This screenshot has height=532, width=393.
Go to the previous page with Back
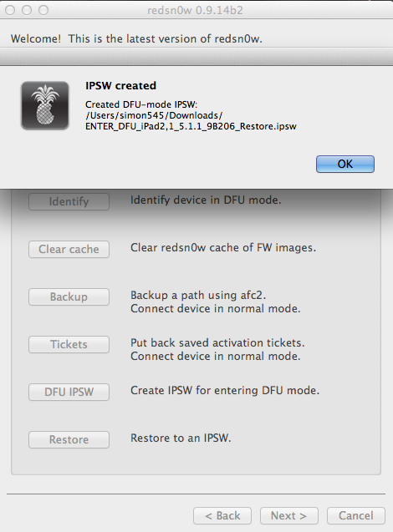(x=222, y=516)
